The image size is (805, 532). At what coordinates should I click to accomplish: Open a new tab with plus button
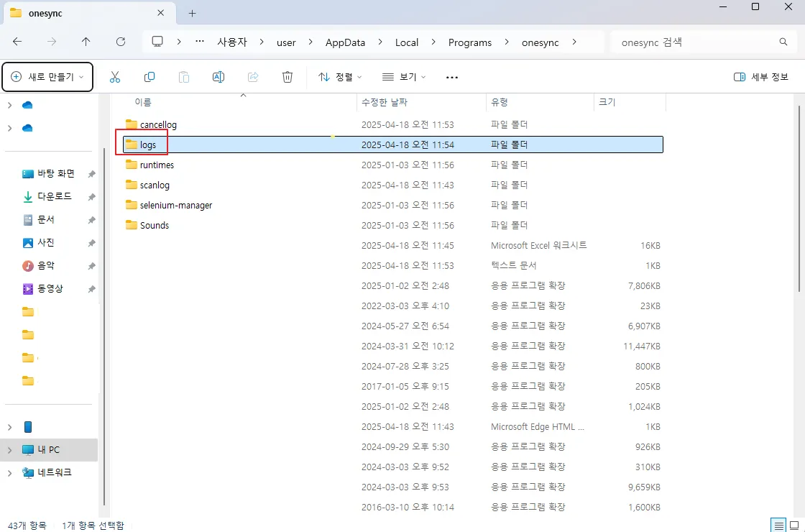192,14
